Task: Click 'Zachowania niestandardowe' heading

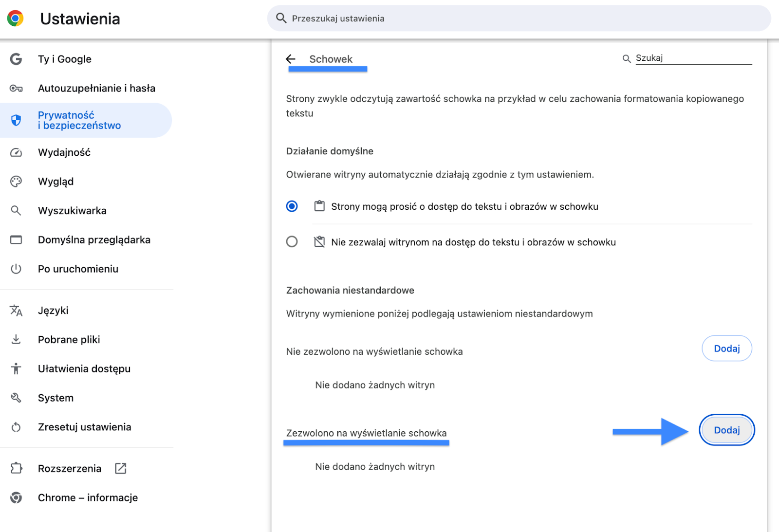Action: 350,290
